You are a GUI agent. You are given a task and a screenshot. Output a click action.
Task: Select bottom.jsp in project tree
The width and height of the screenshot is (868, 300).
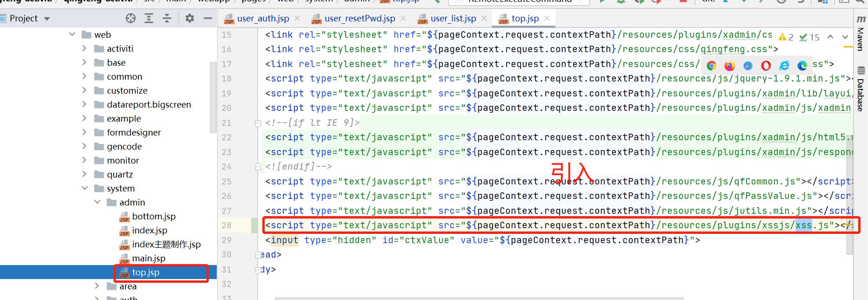[154, 216]
